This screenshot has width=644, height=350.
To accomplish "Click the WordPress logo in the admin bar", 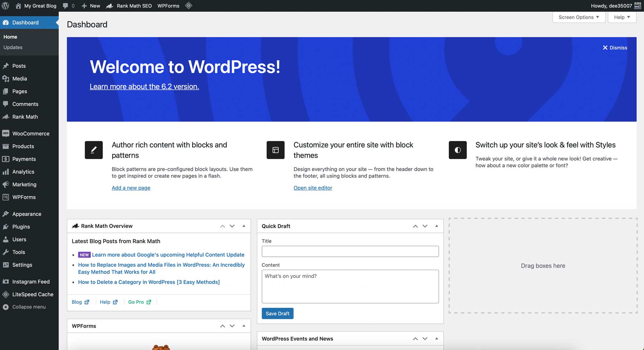I will 5,5.
